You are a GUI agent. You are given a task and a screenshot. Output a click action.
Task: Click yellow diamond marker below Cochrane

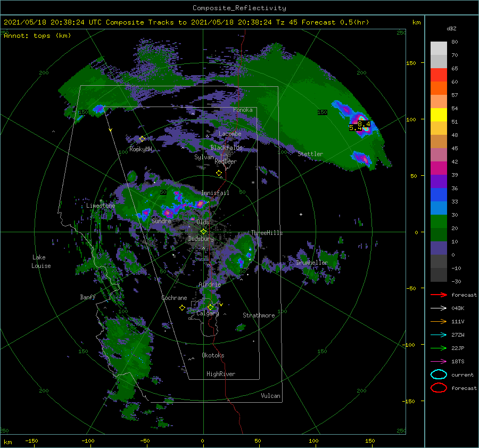coord(182,308)
